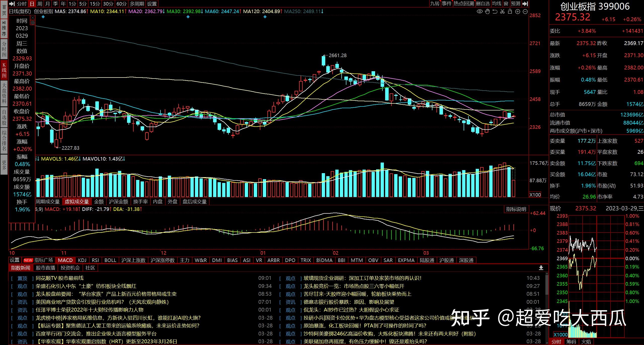Click the undo arrow icon above chart

coord(495,11)
